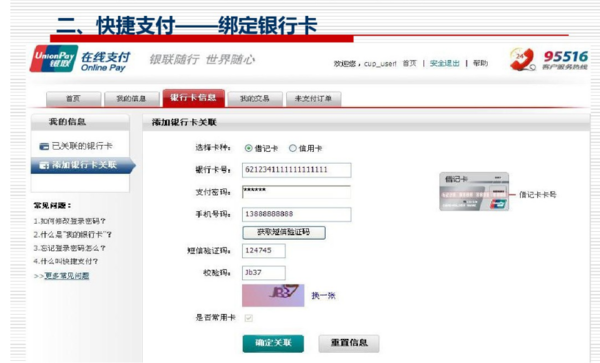Click the 95516 hotline phone icon
Viewport: 600px width, 363px height.
click(523, 60)
